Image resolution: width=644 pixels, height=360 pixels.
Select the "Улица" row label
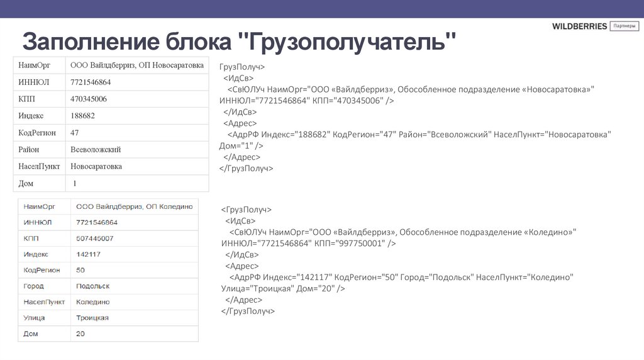pos(34,318)
